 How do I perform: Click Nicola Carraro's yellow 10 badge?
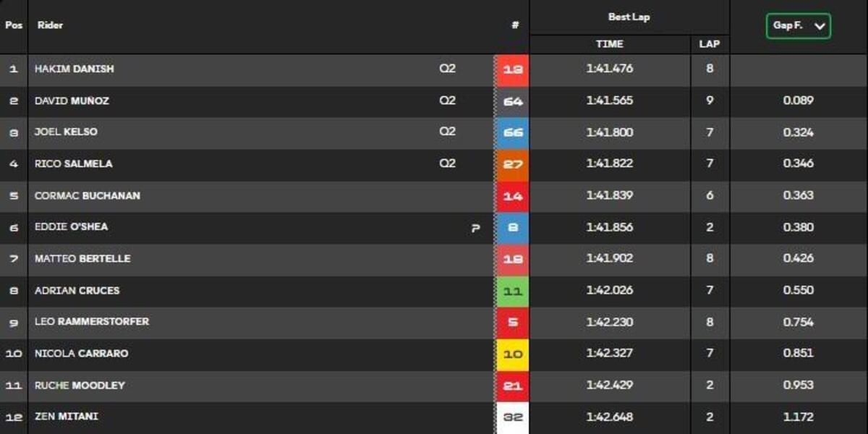(512, 354)
